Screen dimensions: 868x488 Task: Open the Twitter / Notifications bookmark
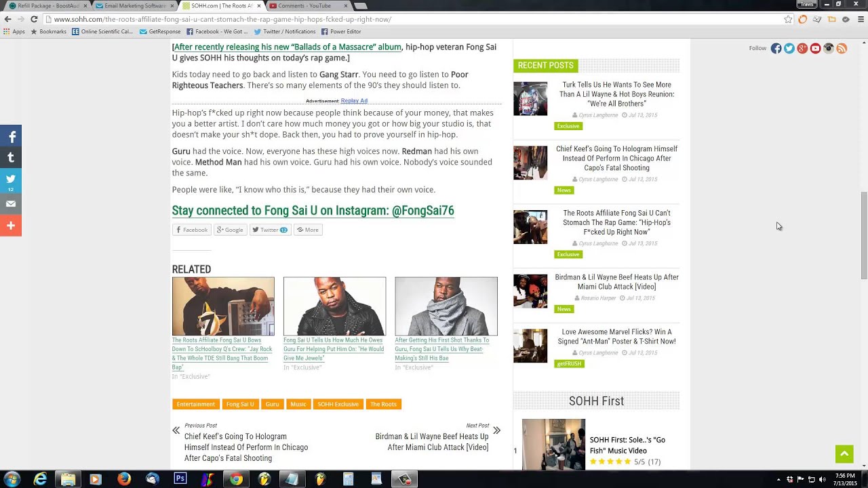[285, 31]
